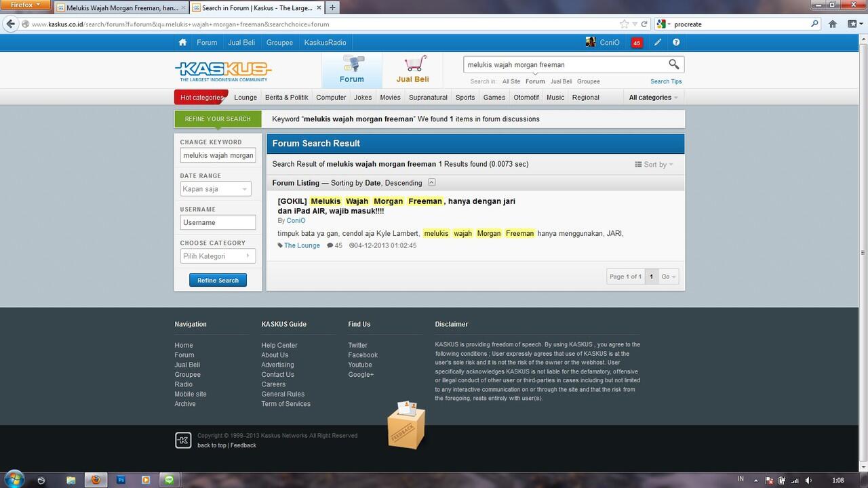Open the Lounge category

pyautogui.click(x=245, y=97)
